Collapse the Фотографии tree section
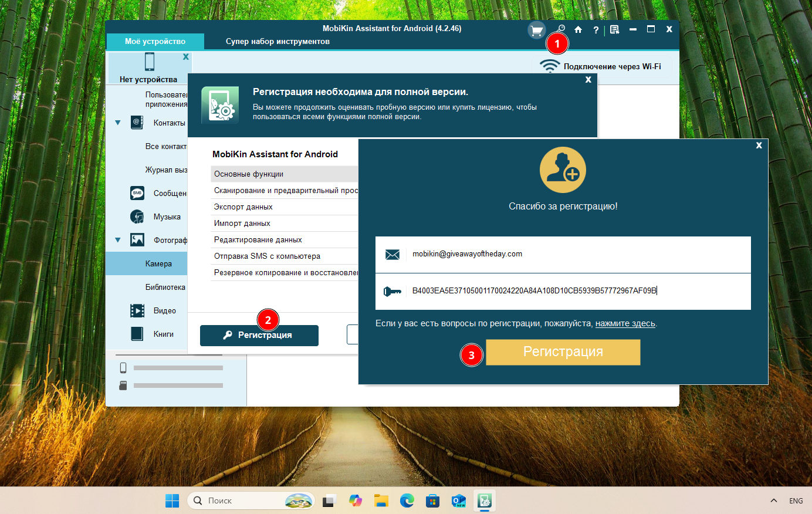This screenshot has height=514, width=812. (x=118, y=240)
